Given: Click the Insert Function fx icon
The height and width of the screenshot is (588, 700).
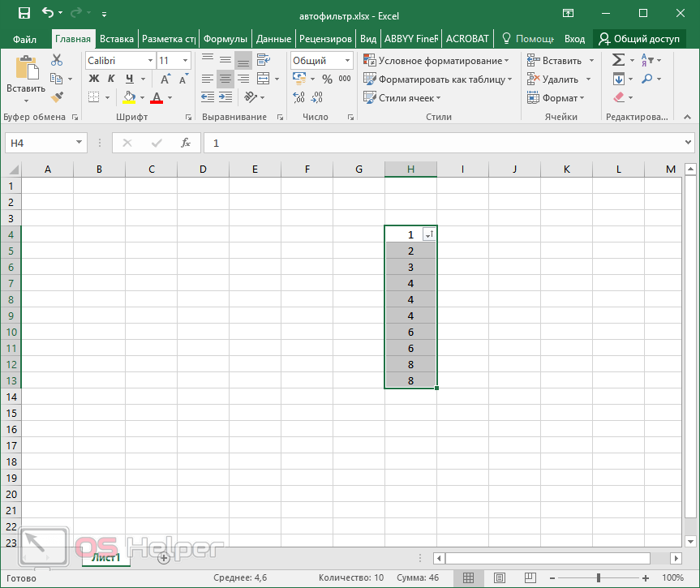Looking at the screenshot, I should (186, 143).
